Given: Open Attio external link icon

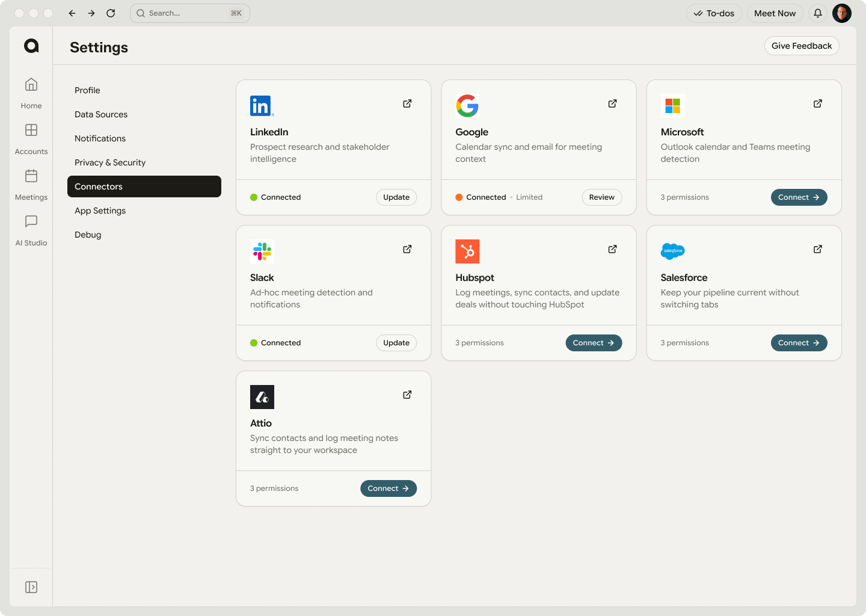Looking at the screenshot, I should 407,395.
